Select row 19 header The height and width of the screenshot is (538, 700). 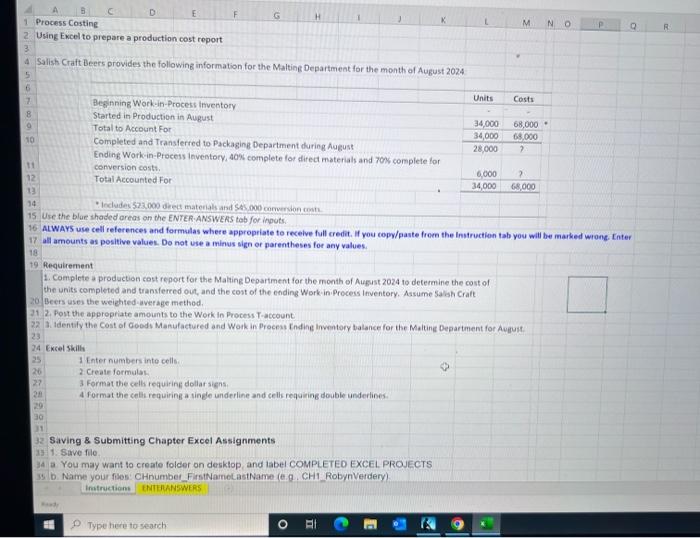coord(34,265)
